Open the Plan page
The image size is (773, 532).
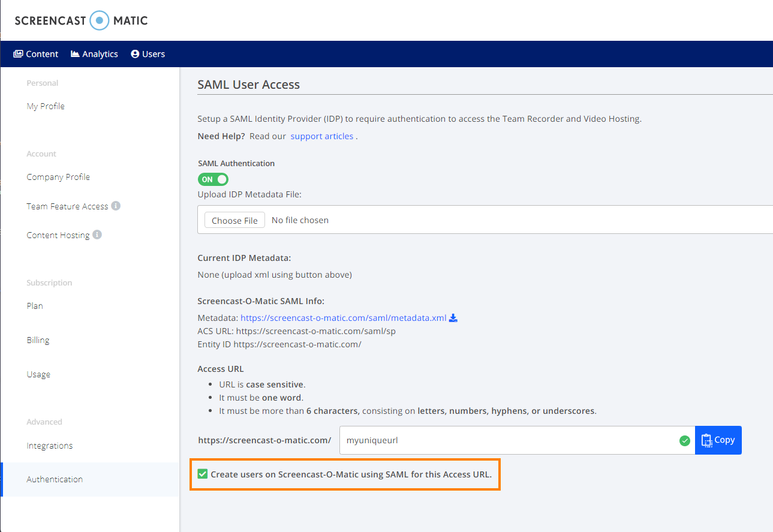coord(35,306)
